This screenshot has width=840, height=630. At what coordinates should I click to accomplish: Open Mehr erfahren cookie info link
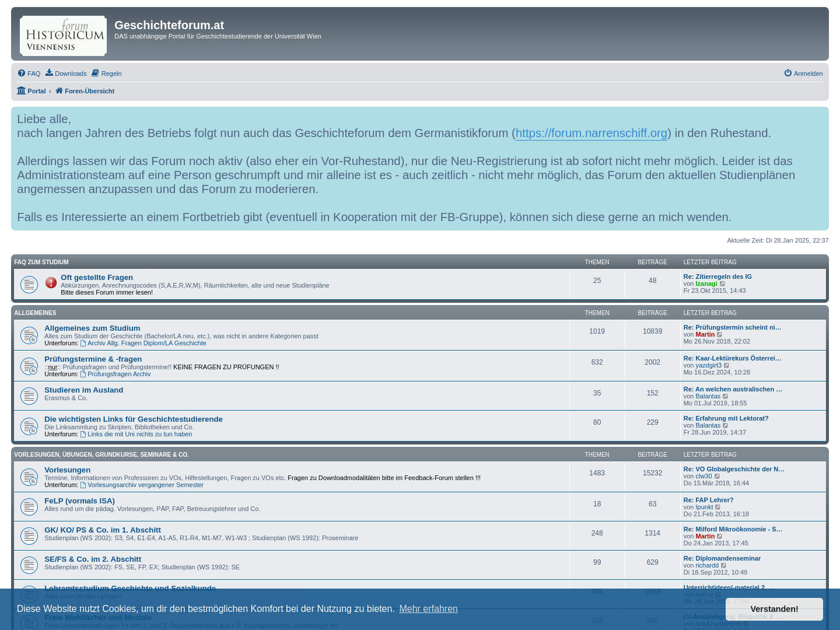[x=428, y=609]
